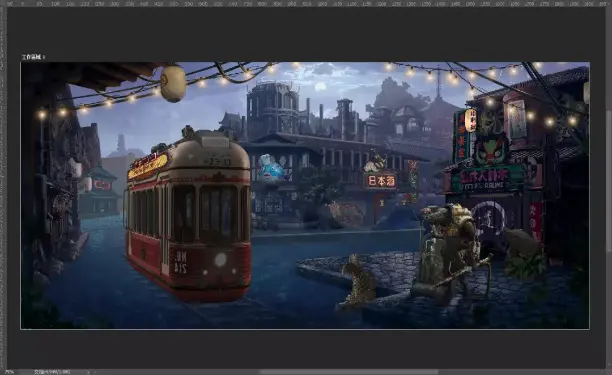
Task: Click the vertical ruler on the left
Action: tap(3, 187)
